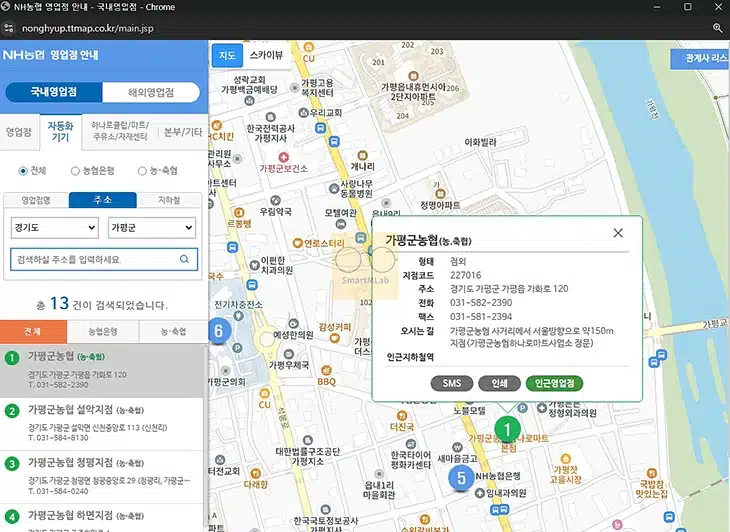The height and width of the screenshot is (532, 730).
Task: Click 사랑나무동물병원 map icon
Action: pos(334,189)
